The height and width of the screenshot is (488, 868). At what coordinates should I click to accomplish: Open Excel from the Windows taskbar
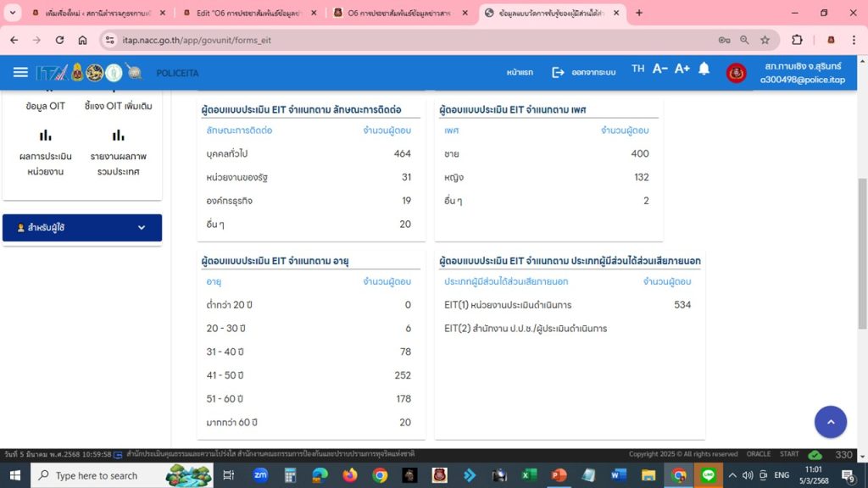529,475
